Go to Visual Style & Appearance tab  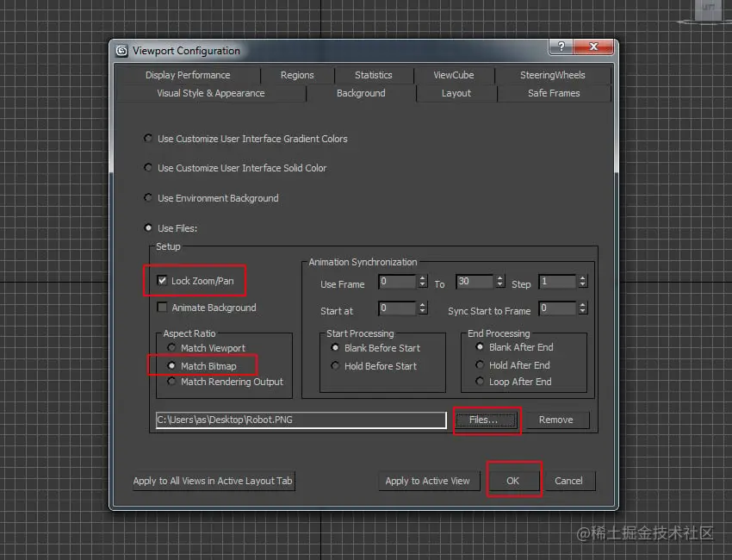click(210, 93)
